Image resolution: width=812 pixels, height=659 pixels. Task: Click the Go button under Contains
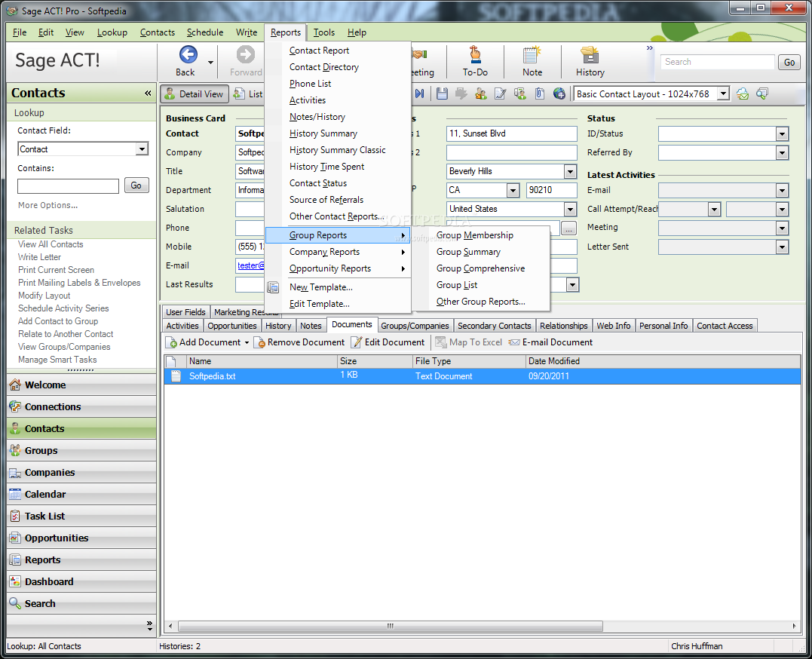(x=136, y=185)
